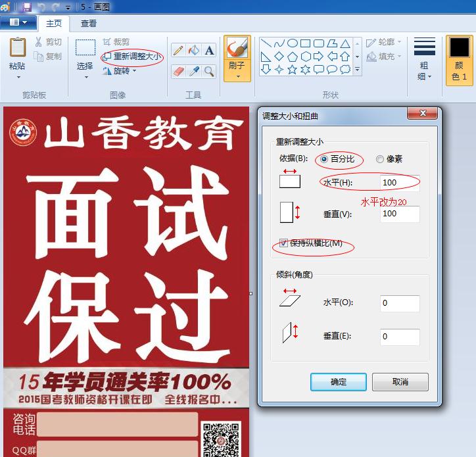This screenshot has height=457, width=476.
Task: Click the Crop (裁剪) button
Action: (116, 42)
